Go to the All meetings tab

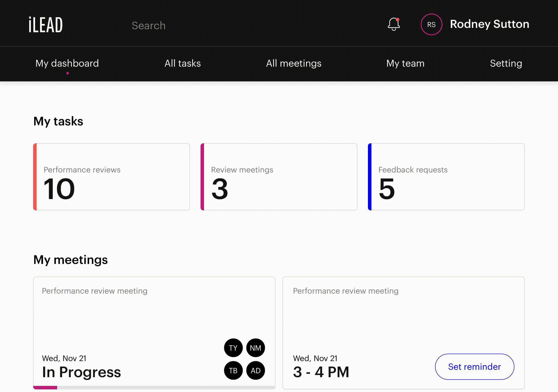[294, 63]
